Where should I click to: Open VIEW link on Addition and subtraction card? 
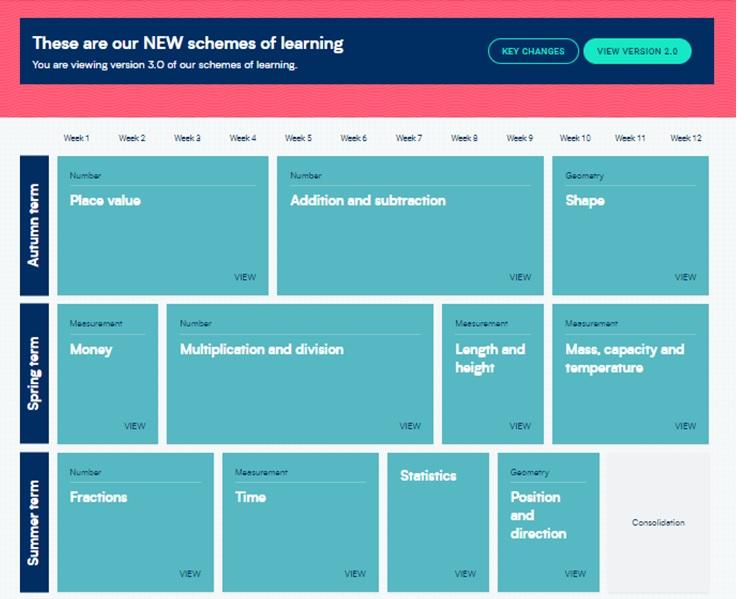pyautogui.click(x=520, y=277)
